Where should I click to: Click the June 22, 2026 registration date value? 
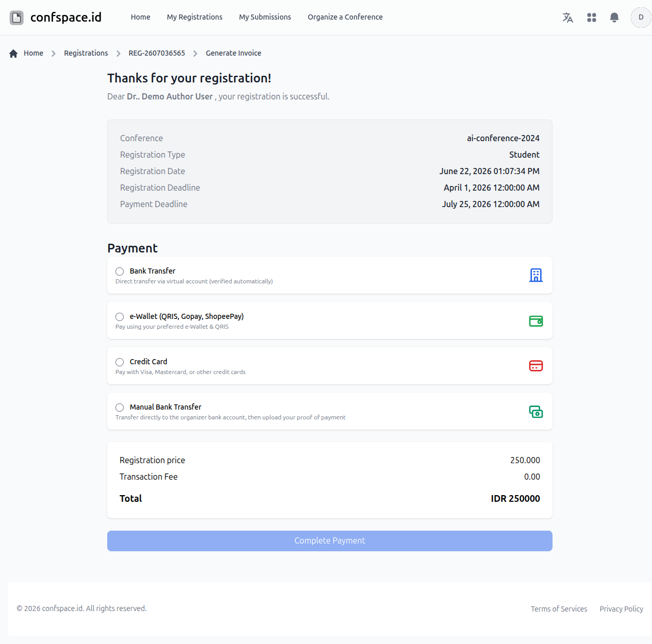490,171
